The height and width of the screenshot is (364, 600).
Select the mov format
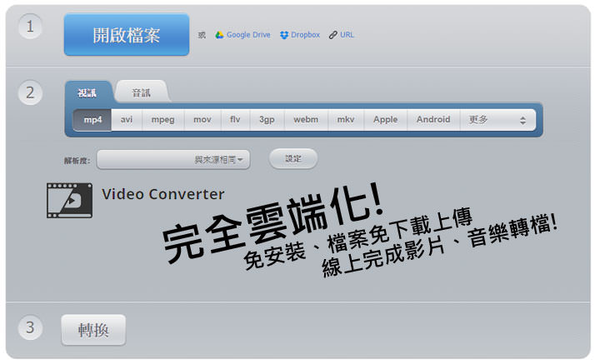[202, 120]
